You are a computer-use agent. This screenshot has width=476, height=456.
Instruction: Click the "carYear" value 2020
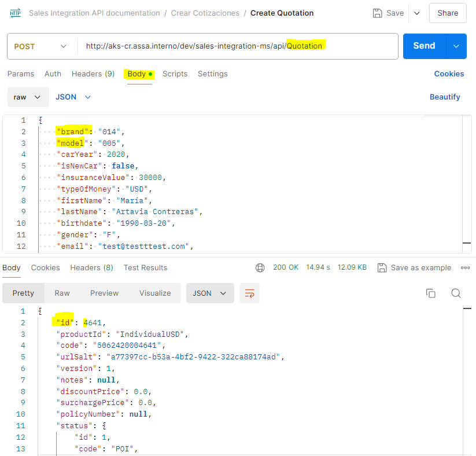(x=116, y=155)
